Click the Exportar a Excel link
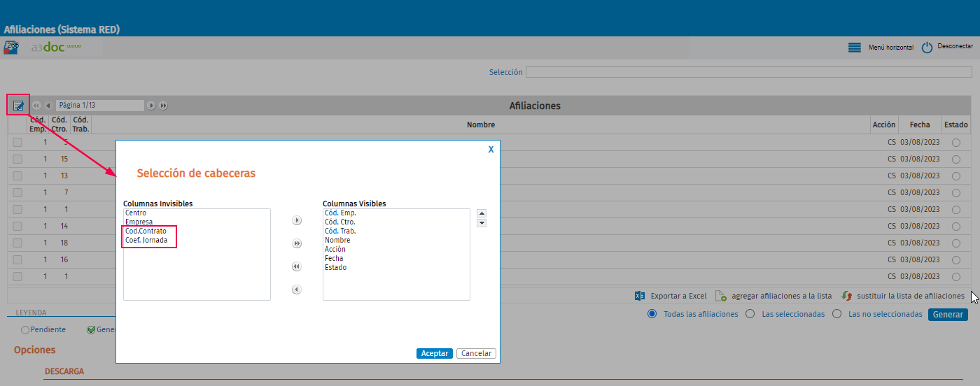The width and height of the screenshot is (980, 386). (678, 296)
